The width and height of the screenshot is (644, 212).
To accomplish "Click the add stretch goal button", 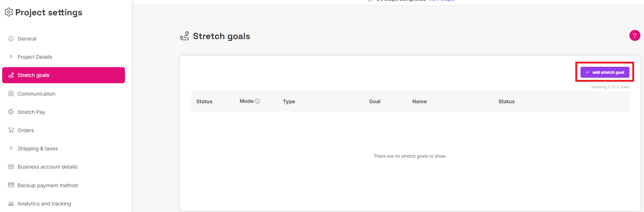I will [x=605, y=72].
